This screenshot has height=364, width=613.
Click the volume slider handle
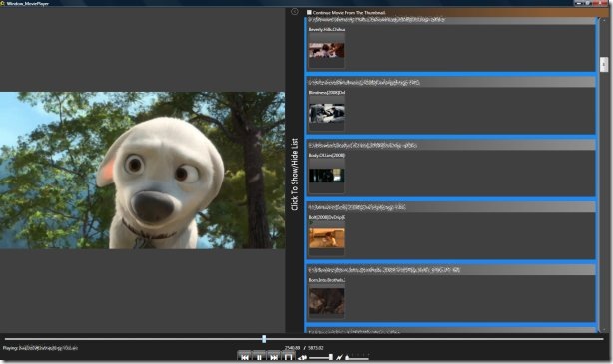[x=331, y=357]
